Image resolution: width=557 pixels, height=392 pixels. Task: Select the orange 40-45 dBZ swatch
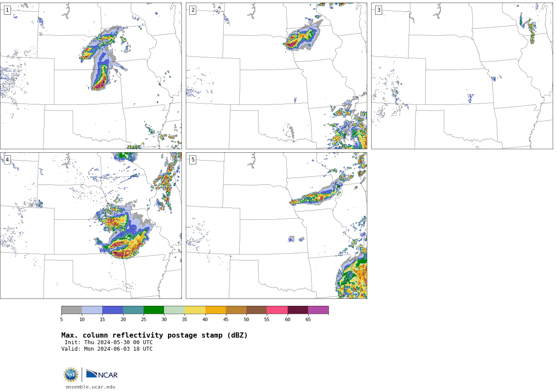pyautogui.click(x=215, y=310)
